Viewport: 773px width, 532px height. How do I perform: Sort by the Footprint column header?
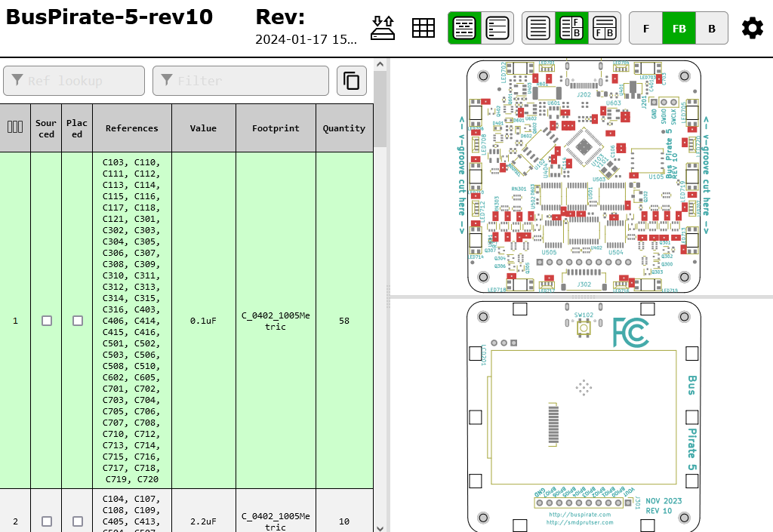(276, 128)
